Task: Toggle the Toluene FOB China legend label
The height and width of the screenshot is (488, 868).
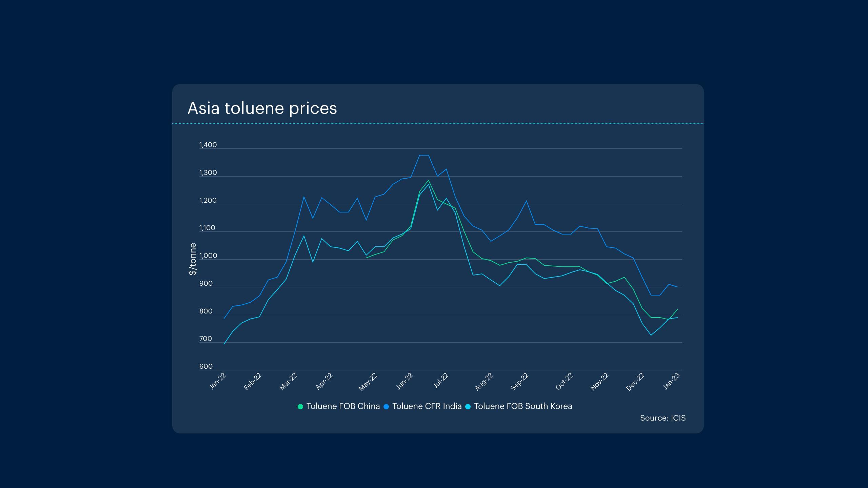Action: 343,406
